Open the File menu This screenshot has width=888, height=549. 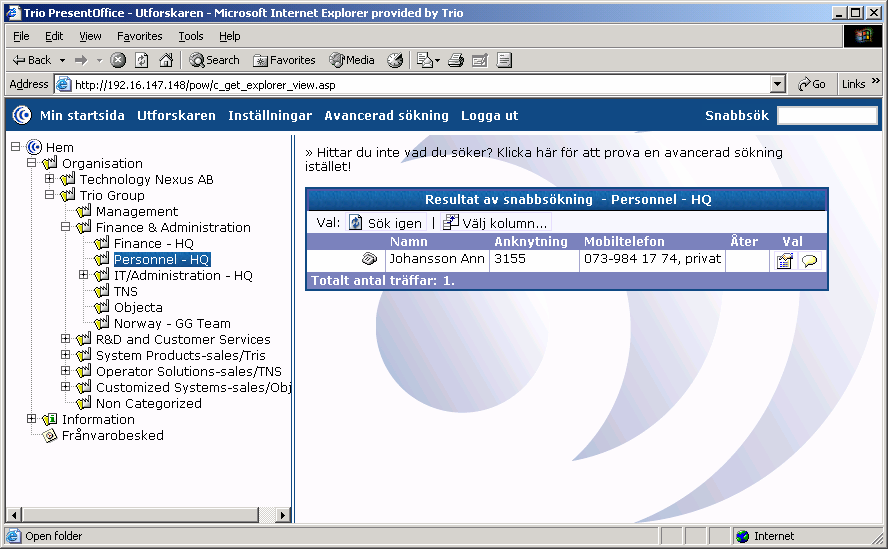click(x=21, y=36)
